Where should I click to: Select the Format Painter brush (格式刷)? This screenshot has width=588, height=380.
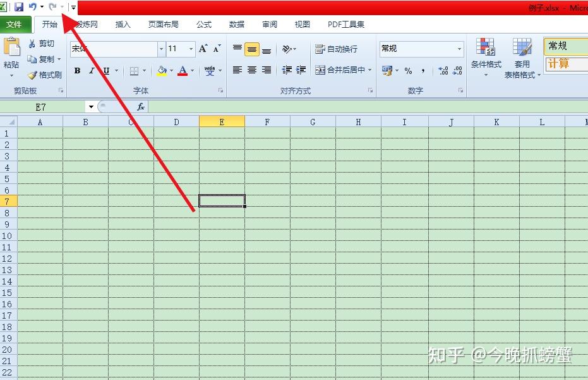pos(45,75)
